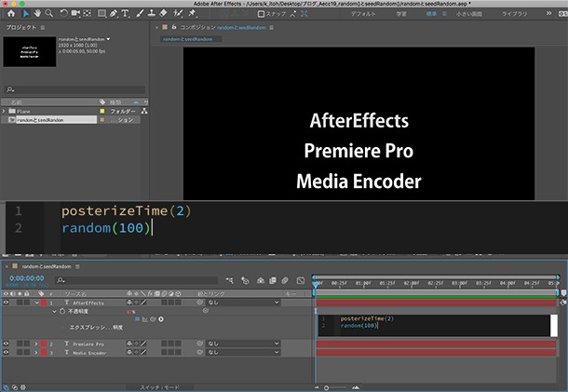Select the Roto Brush tool

(x=178, y=13)
